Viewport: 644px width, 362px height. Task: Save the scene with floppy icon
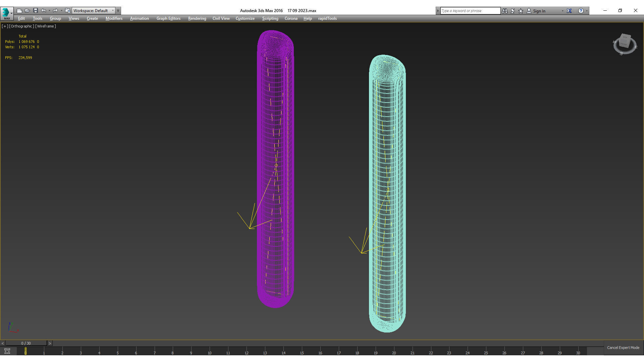coord(36,11)
